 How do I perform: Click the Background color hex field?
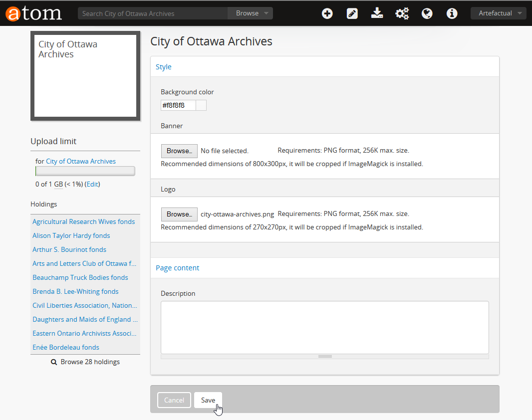coord(178,105)
